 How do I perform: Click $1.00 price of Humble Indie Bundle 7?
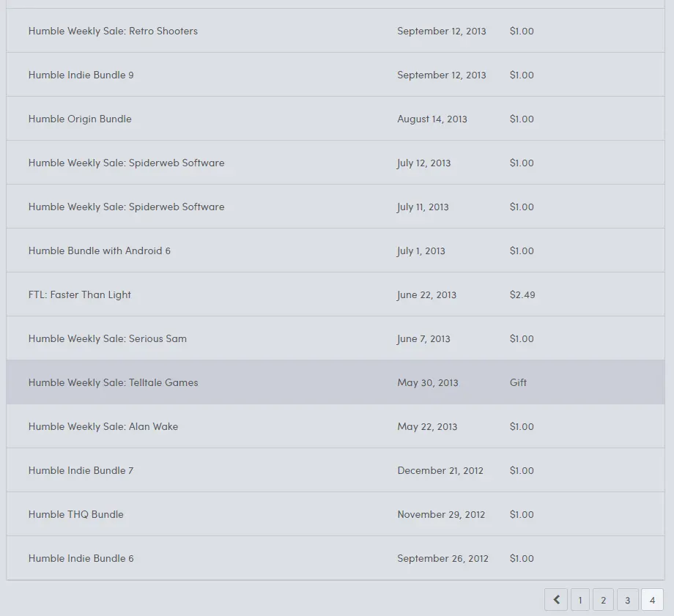522,471
